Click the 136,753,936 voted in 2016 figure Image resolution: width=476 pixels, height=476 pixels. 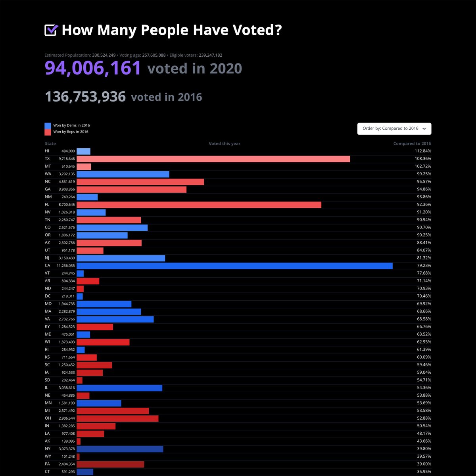coord(85,97)
